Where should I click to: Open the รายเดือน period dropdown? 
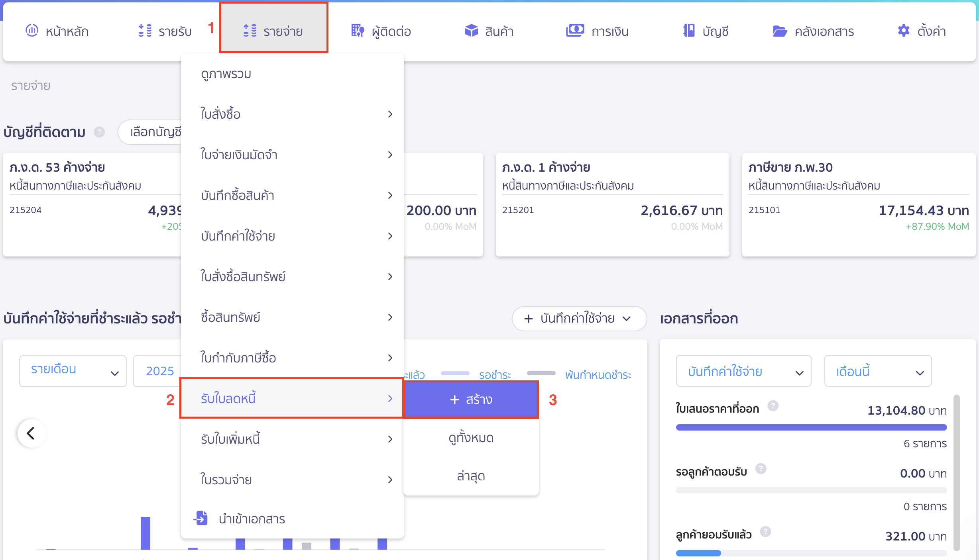(73, 371)
